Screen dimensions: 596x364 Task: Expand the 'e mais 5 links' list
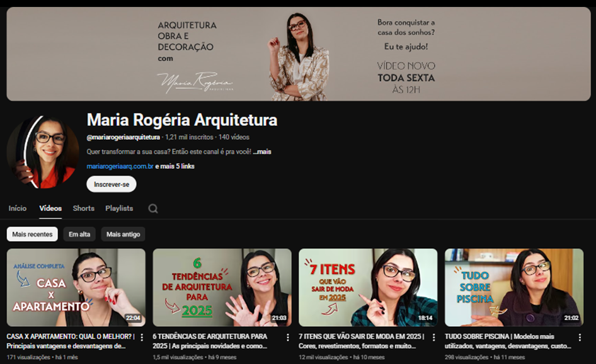[175, 166]
